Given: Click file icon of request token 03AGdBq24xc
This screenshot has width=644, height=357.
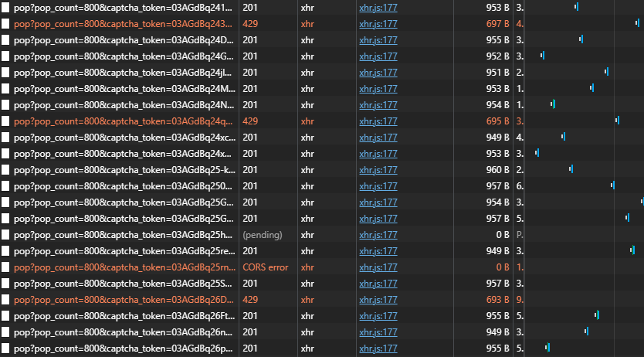Looking at the screenshot, I should tap(5, 138).
